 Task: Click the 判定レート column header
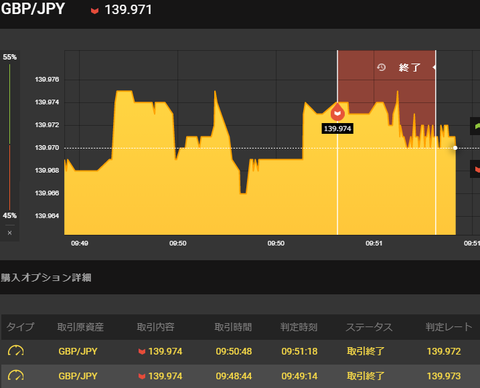tap(449, 327)
